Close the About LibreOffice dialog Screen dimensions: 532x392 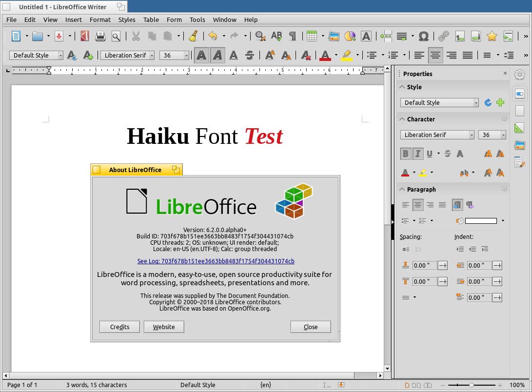tap(311, 327)
